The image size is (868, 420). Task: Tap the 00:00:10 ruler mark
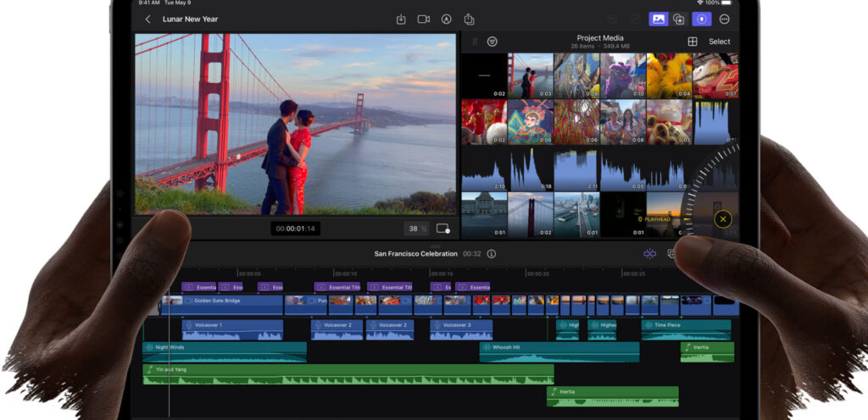tap(346, 274)
